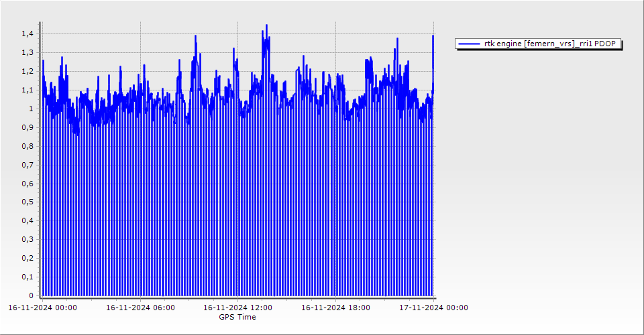The image size is (644, 335).
Task: Click the highest PDOP peak after 12:00
Action: click(x=266, y=25)
